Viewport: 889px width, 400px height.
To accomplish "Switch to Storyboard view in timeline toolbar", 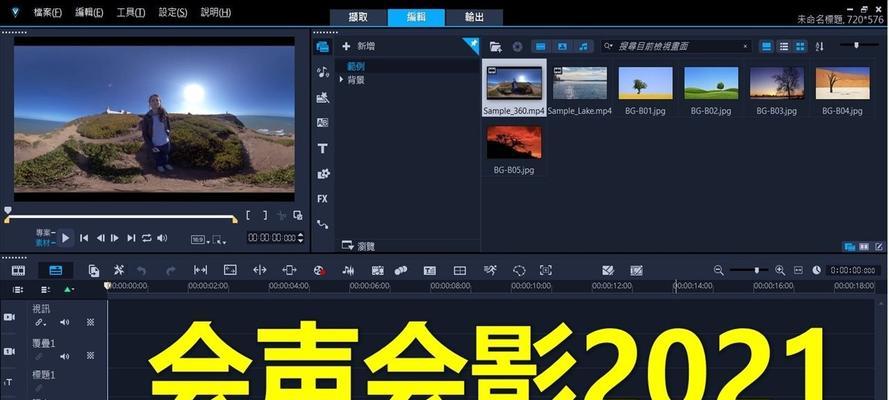I will pyautogui.click(x=19, y=270).
